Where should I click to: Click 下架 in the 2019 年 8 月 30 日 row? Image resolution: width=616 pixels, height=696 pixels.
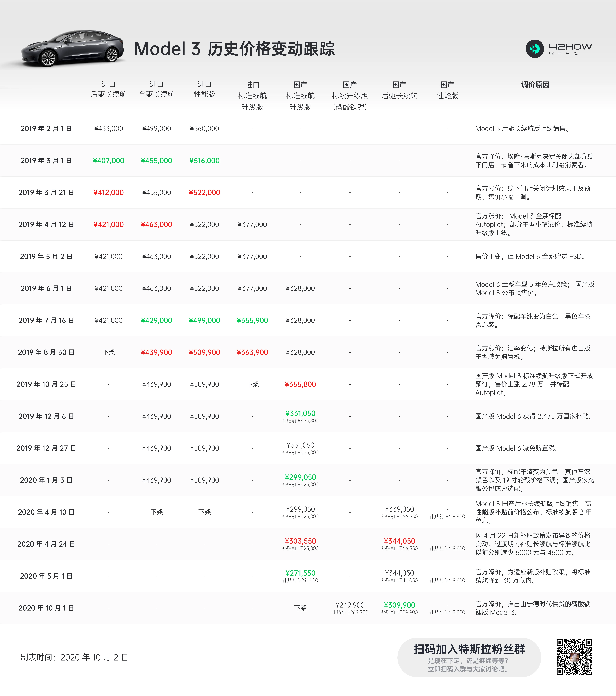[109, 352]
